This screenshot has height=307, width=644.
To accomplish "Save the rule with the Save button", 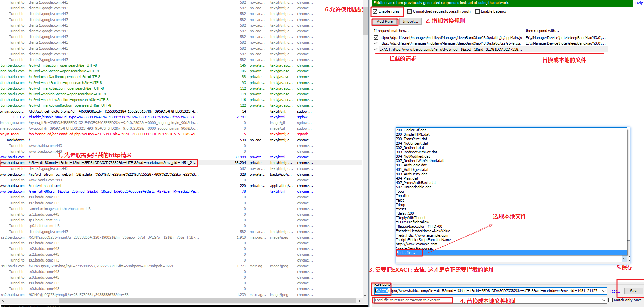I will pyautogui.click(x=634, y=291).
